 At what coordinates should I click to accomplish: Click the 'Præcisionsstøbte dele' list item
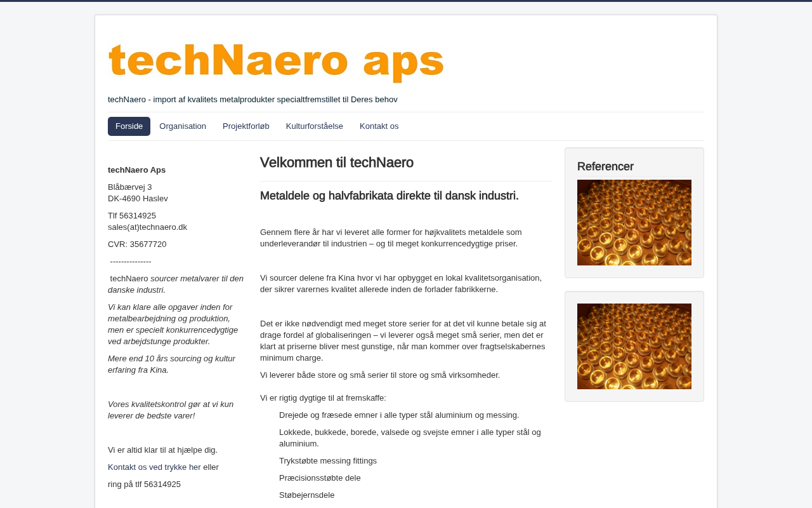[x=320, y=478]
